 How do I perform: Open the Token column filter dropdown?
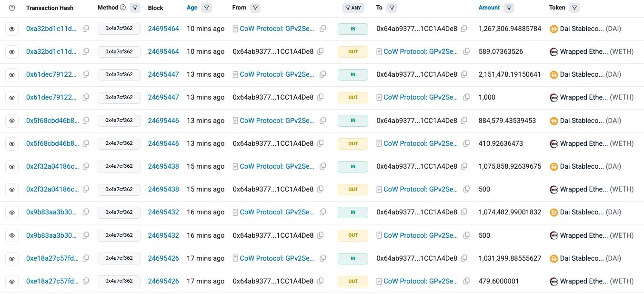pos(574,8)
